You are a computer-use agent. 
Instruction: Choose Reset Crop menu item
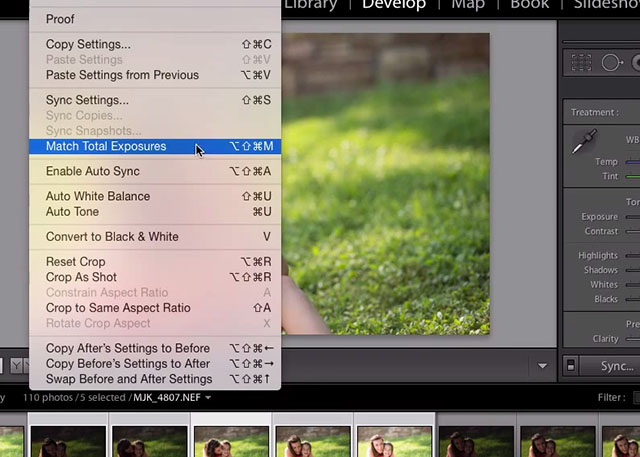tap(155, 262)
